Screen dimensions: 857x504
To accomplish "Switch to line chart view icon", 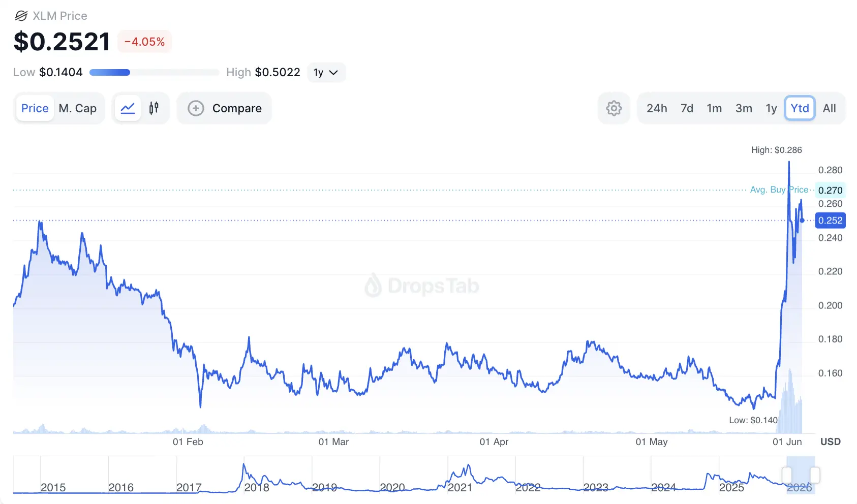I will pyautogui.click(x=128, y=108).
